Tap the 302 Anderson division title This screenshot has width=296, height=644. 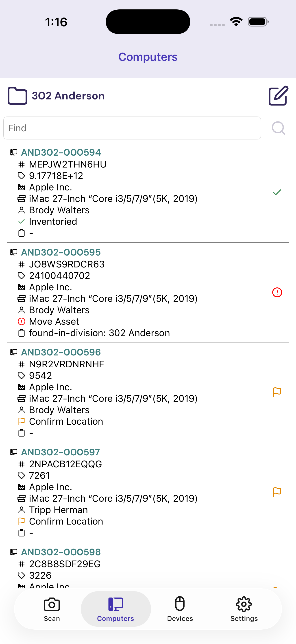(68, 96)
